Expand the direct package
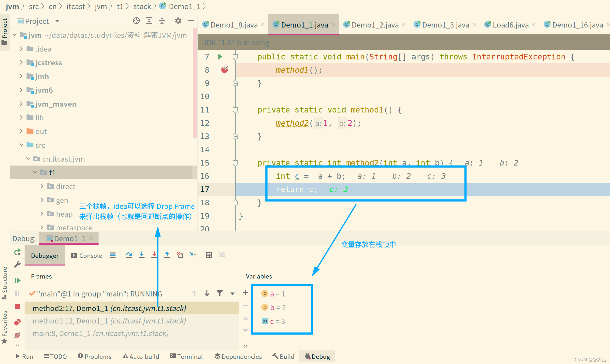This screenshot has width=610, height=364. pyautogui.click(x=42, y=186)
